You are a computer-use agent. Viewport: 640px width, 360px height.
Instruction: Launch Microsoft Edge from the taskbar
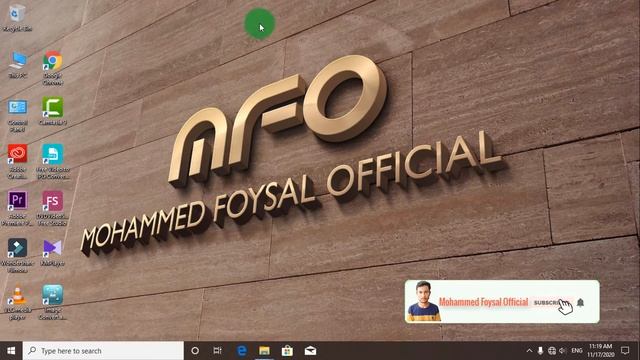point(242,351)
